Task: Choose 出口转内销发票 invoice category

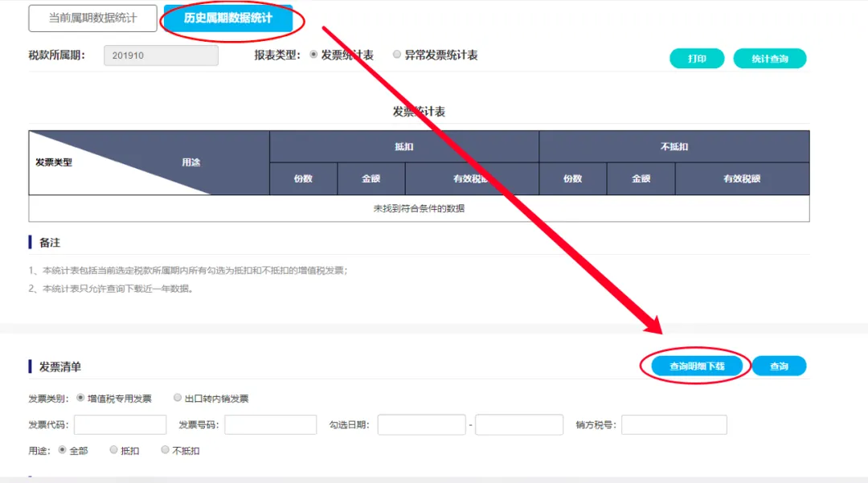Action: [x=178, y=398]
